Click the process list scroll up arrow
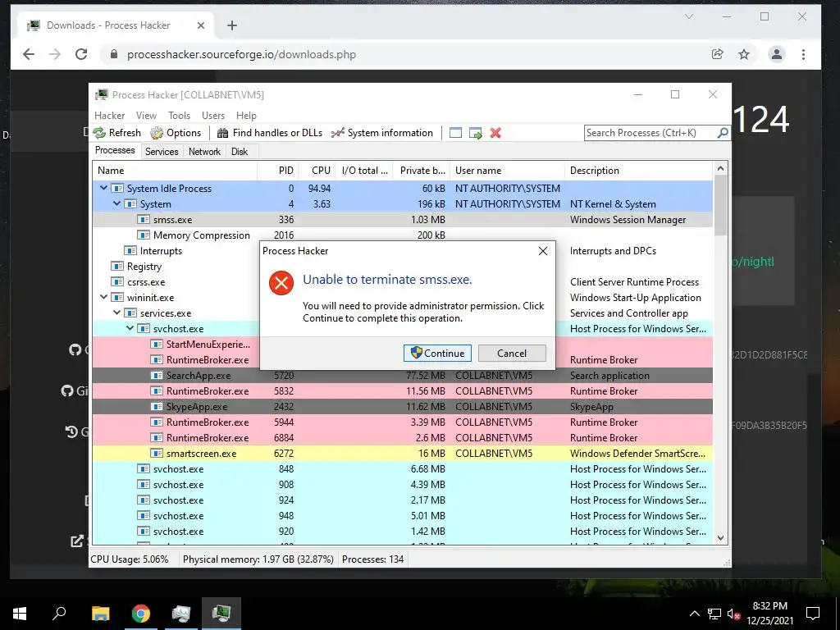Screen dimensions: 840x630 [x=720, y=168]
